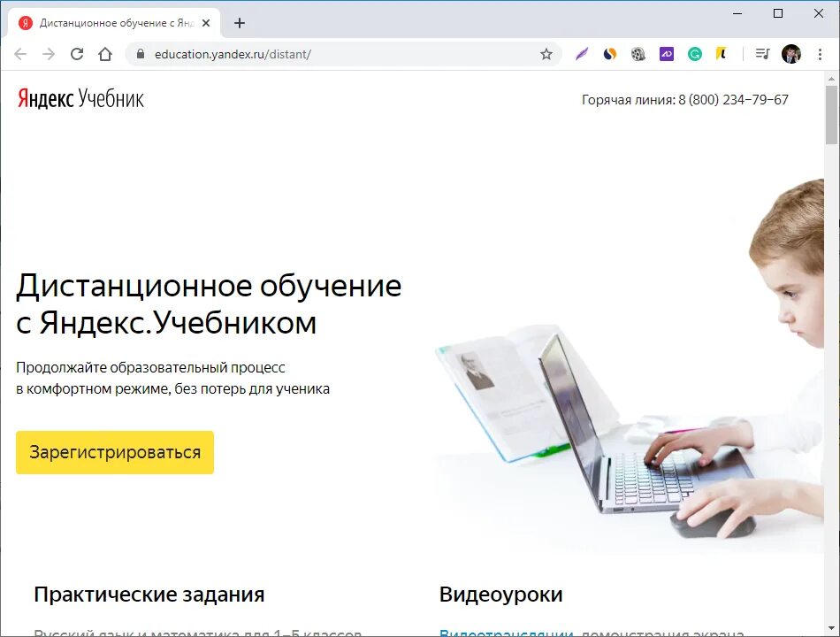
Task: Select the Дистанционное обучение browser tab
Action: click(x=114, y=23)
